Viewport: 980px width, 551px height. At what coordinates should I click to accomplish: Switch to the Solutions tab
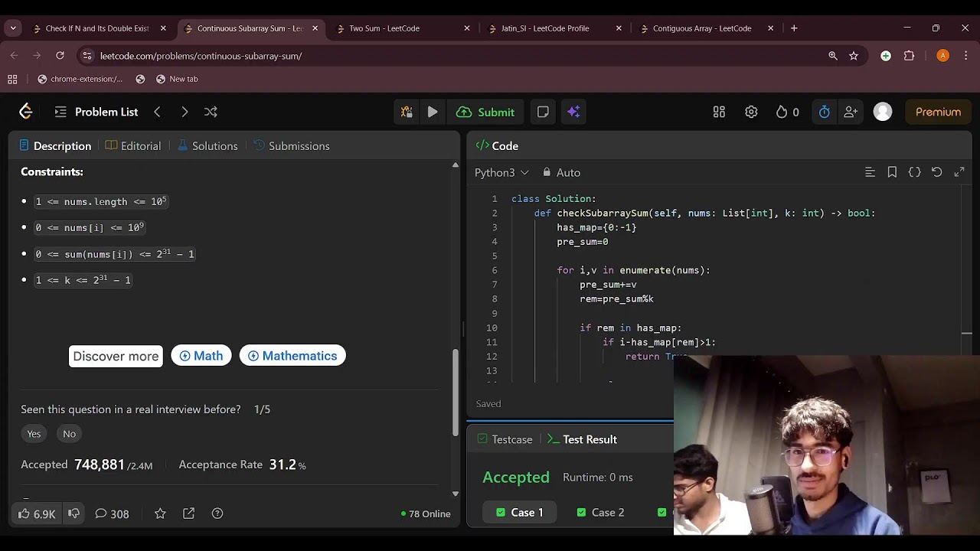click(207, 145)
